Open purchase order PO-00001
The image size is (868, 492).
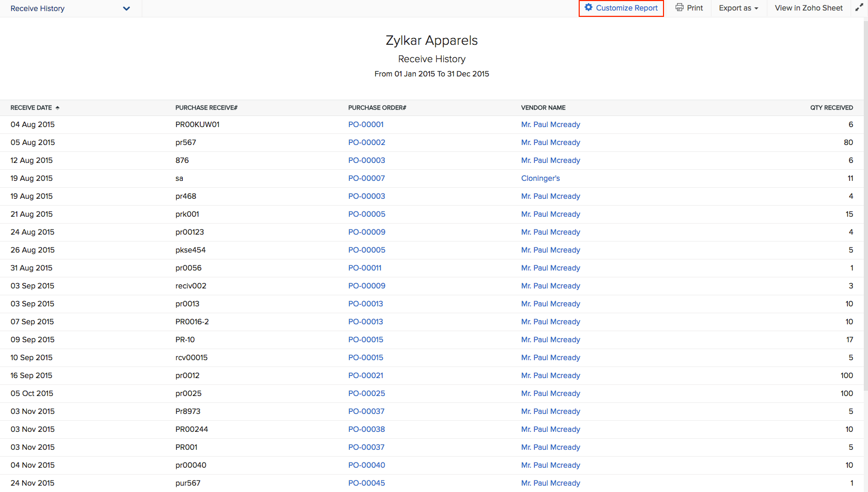click(366, 124)
